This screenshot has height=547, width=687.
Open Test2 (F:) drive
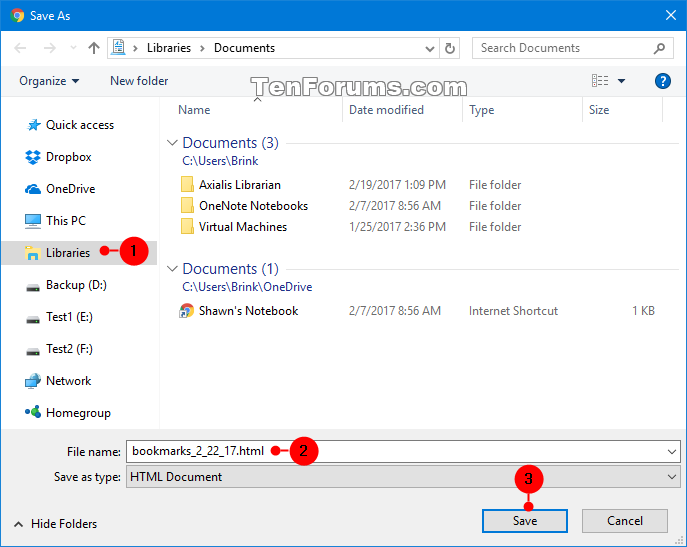69,349
